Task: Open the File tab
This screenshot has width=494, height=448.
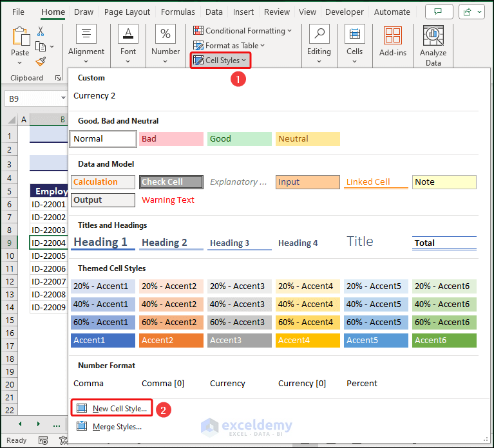Action: (x=18, y=12)
